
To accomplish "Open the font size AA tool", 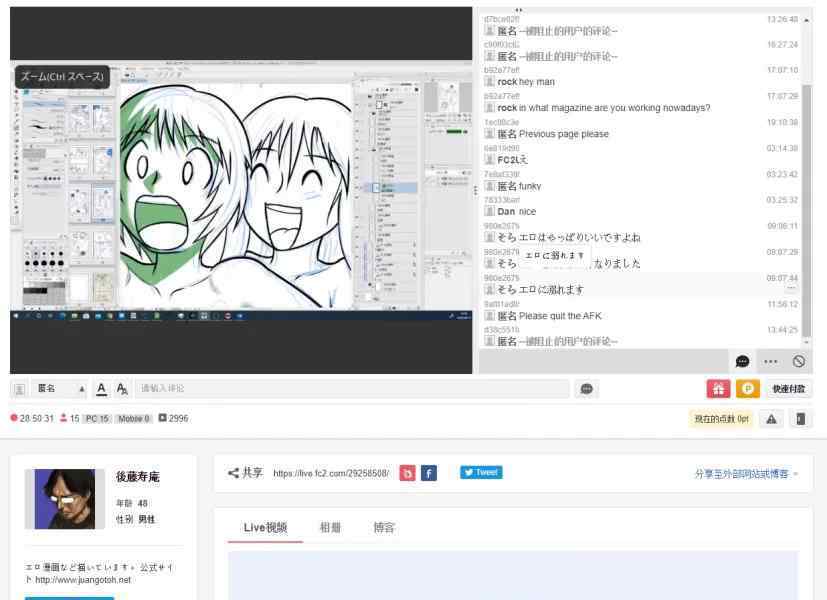I will [x=122, y=389].
